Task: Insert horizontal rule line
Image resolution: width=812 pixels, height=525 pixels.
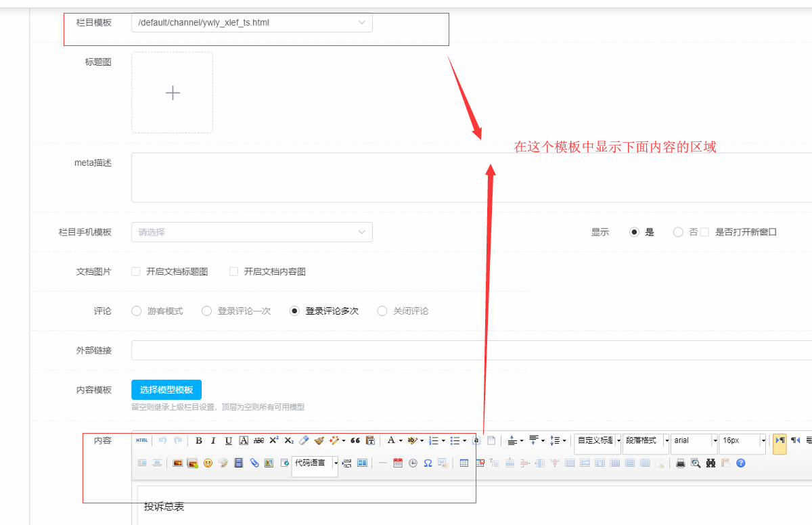Action: [382, 463]
